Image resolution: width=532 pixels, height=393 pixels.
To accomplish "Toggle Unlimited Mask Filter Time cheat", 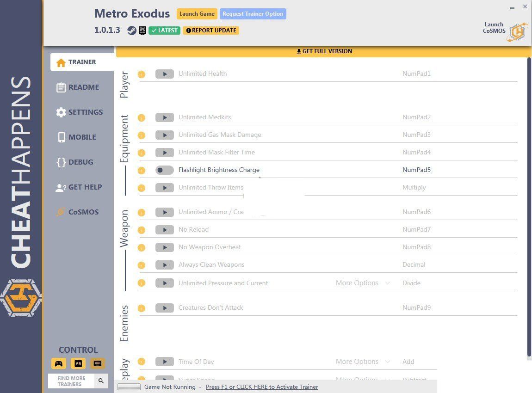I will click(x=165, y=153).
